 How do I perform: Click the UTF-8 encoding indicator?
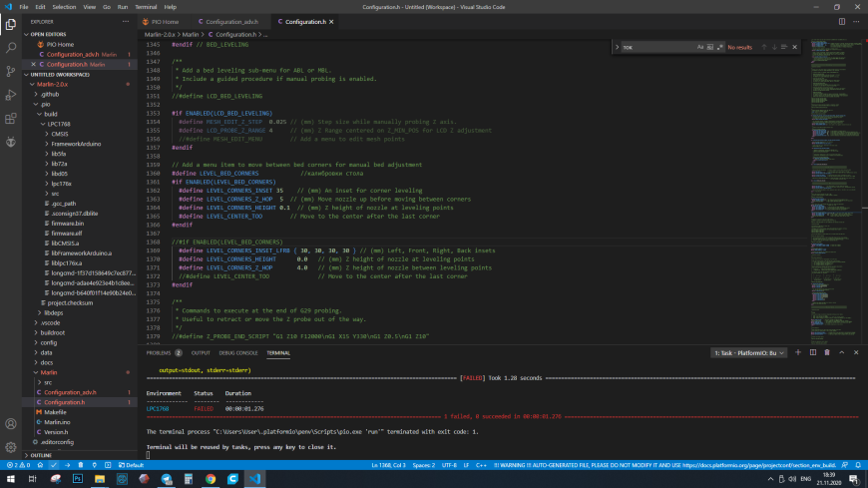[449, 465]
